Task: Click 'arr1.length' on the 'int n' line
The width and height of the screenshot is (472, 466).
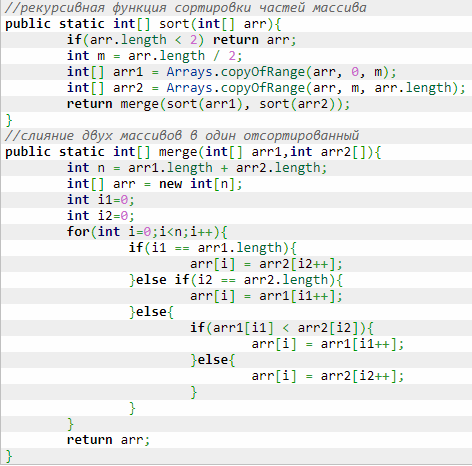Action: [x=170, y=168]
